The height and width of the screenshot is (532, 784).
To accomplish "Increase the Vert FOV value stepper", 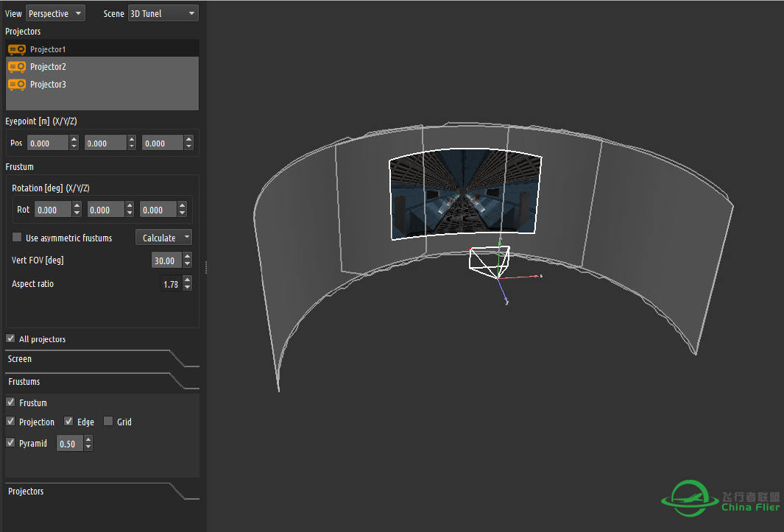I will [188, 257].
